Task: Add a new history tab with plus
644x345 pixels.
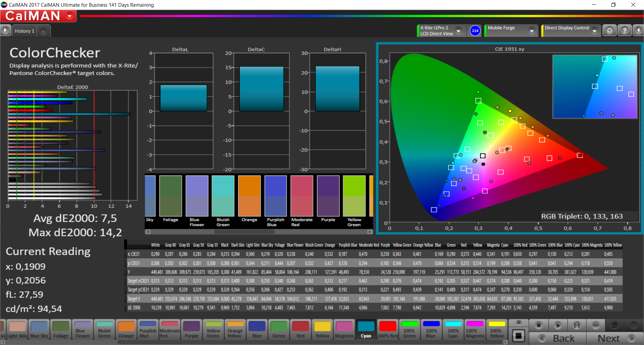Action: [43, 31]
